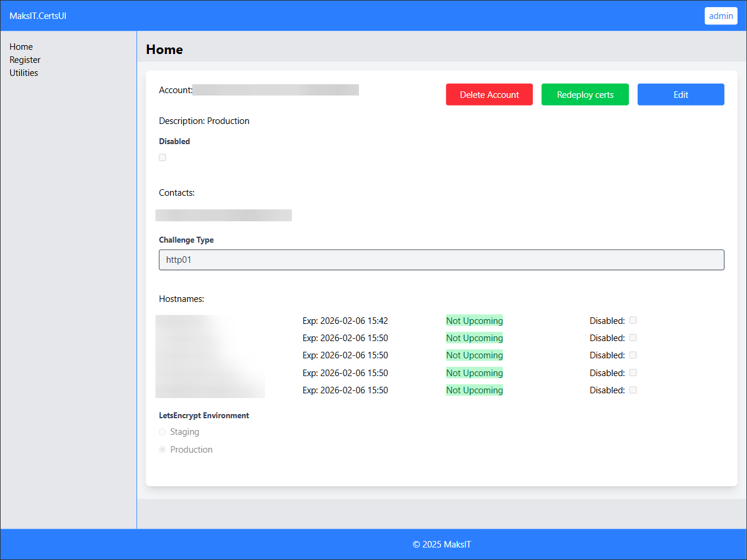Go to Home in the sidebar
The height and width of the screenshot is (560, 747).
click(21, 47)
